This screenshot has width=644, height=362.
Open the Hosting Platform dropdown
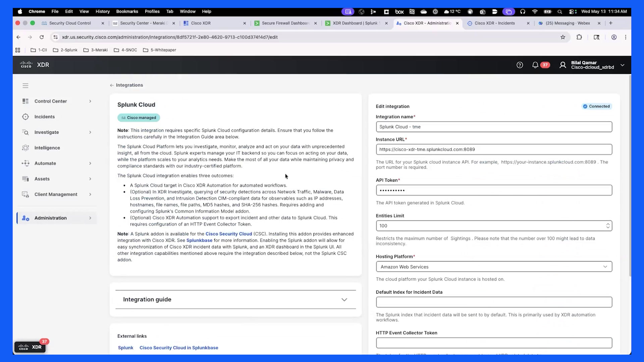pos(494,267)
